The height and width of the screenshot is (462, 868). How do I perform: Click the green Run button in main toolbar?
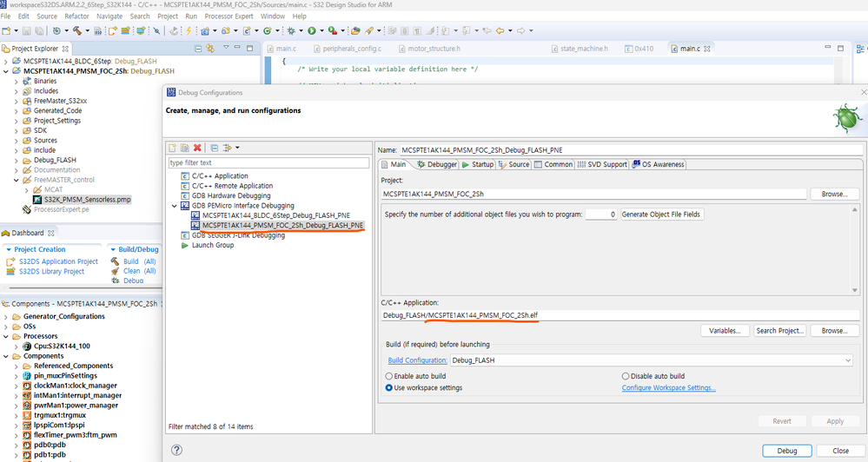tap(312, 31)
